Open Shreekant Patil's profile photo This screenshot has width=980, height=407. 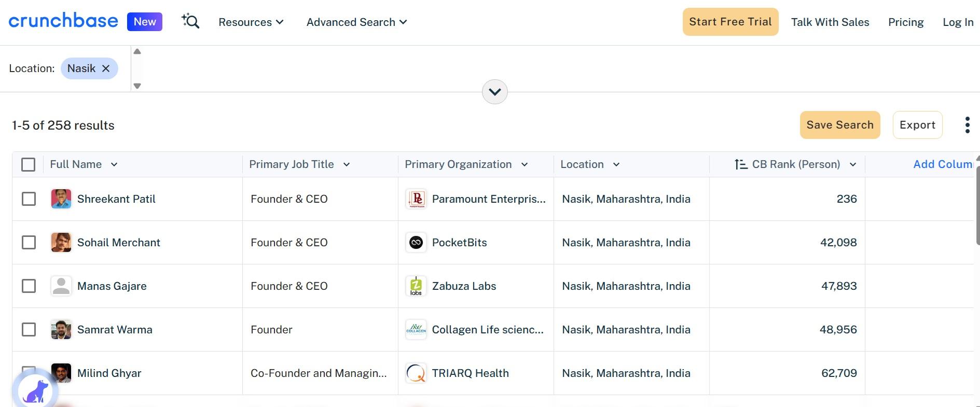click(61, 199)
